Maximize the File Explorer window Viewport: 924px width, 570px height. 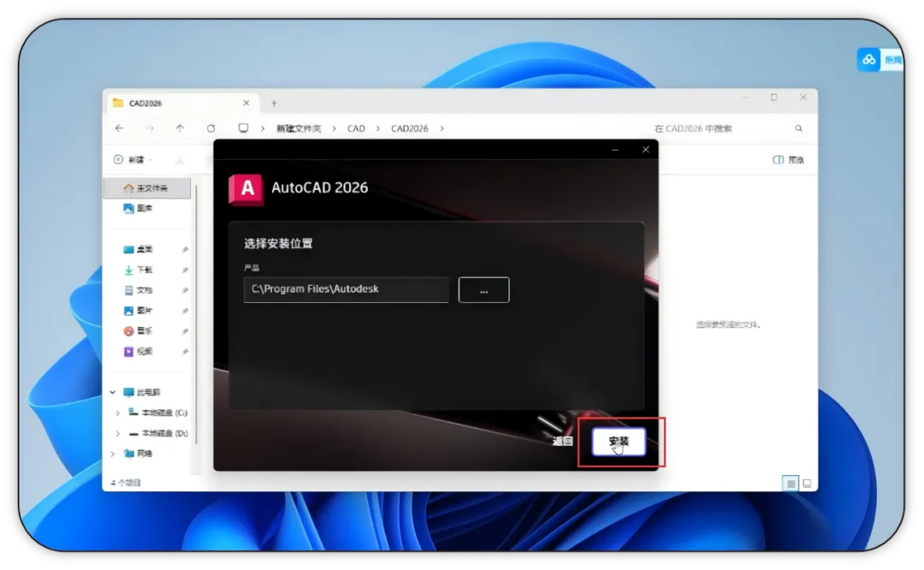point(773,98)
